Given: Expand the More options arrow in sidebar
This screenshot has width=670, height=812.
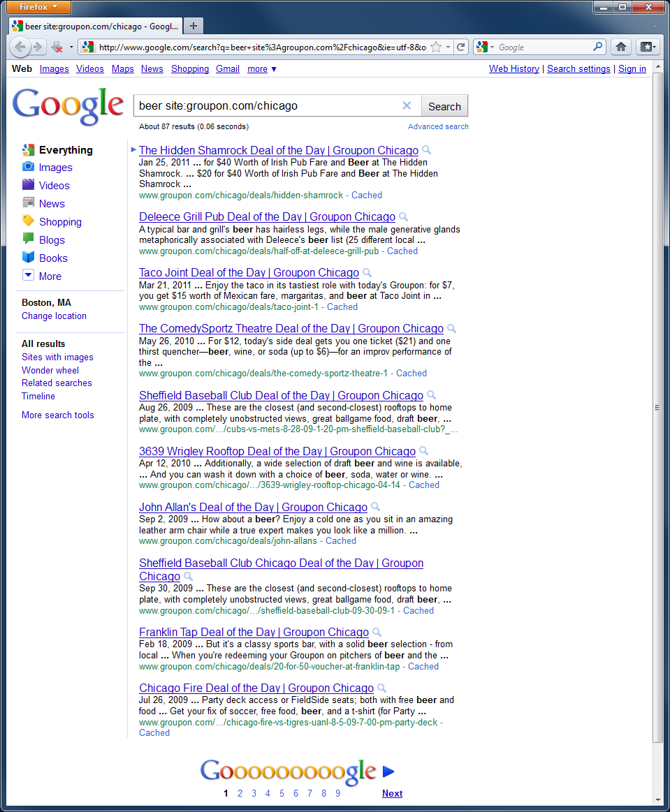Looking at the screenshot, I should click(x=28, y=276).
